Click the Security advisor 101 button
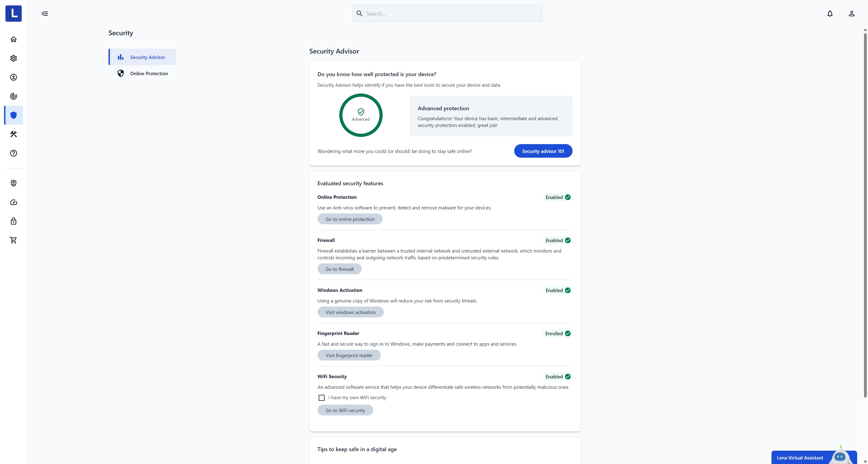This screenshot has height=464, width=868. click(x=543, y=151)
